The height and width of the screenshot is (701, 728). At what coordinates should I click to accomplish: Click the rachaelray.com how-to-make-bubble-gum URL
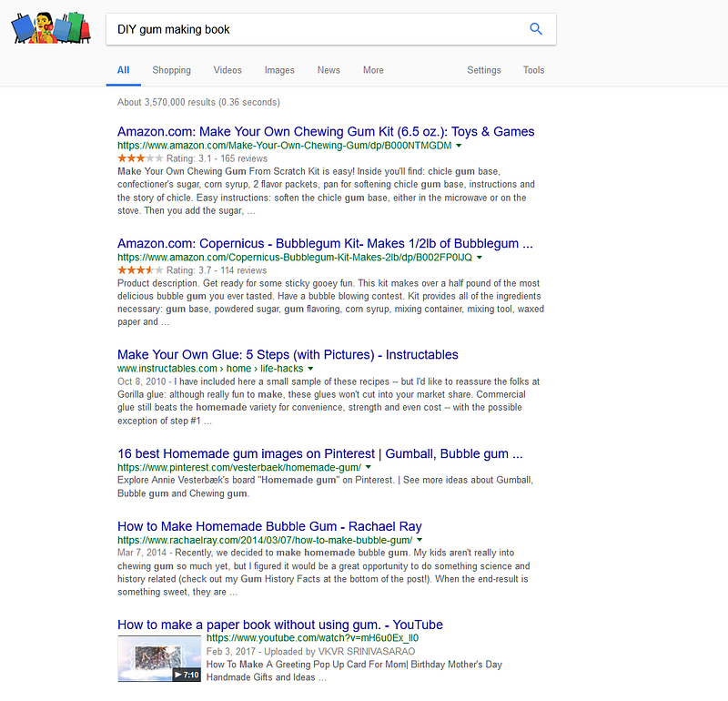click(x=265, y=540)
